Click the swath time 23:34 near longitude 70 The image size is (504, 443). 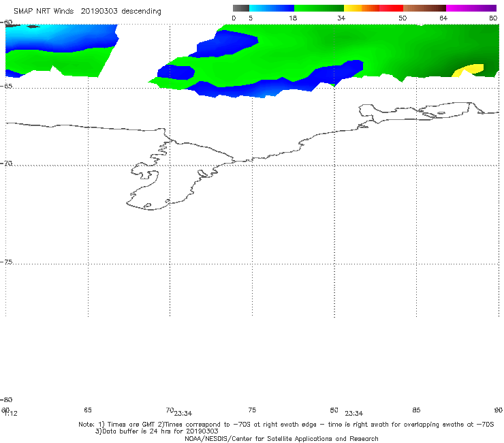click(183, 414)
